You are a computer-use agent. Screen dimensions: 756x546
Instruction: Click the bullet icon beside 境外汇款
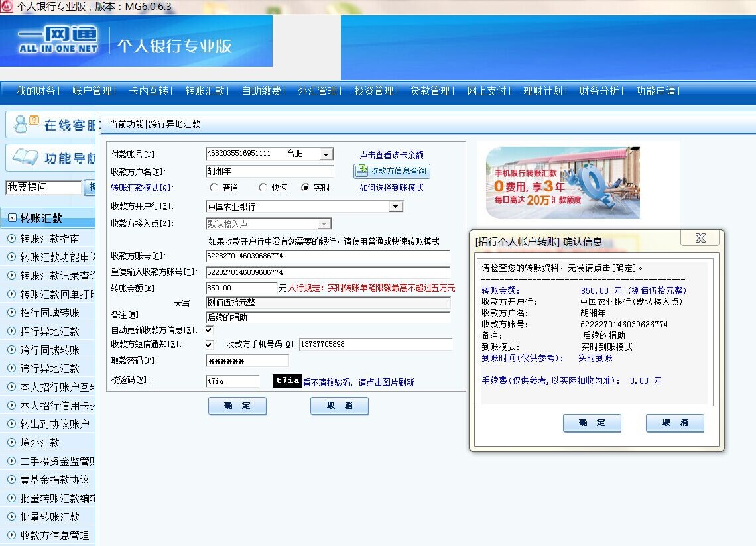(x=11, y=443)
